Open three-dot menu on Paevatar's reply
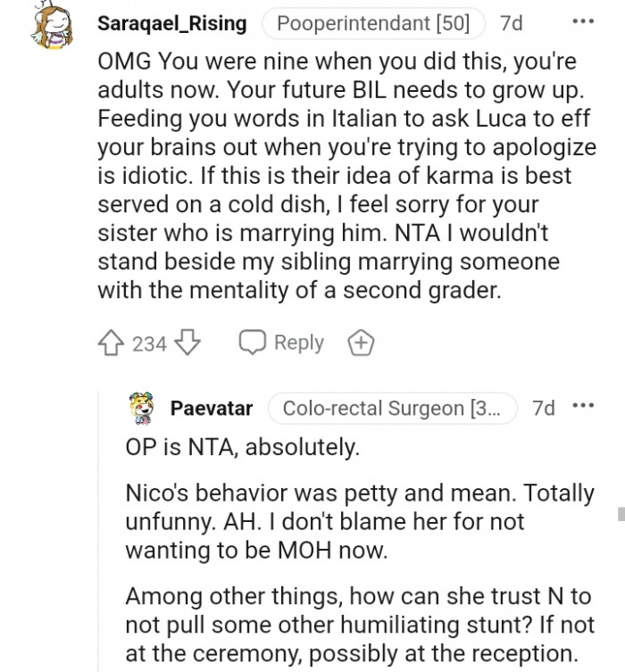The height and width of the screenshot is (672, 625). pos(583,407)
